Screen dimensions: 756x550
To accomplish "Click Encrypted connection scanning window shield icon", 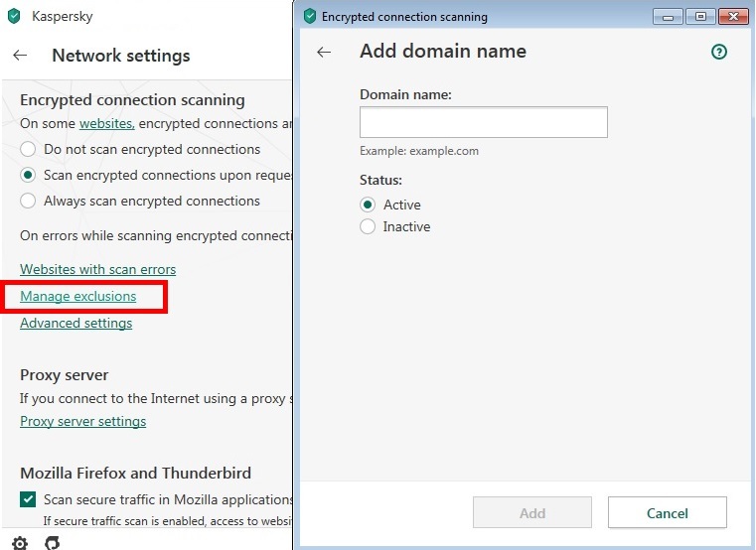I will [x=310, y=16].
